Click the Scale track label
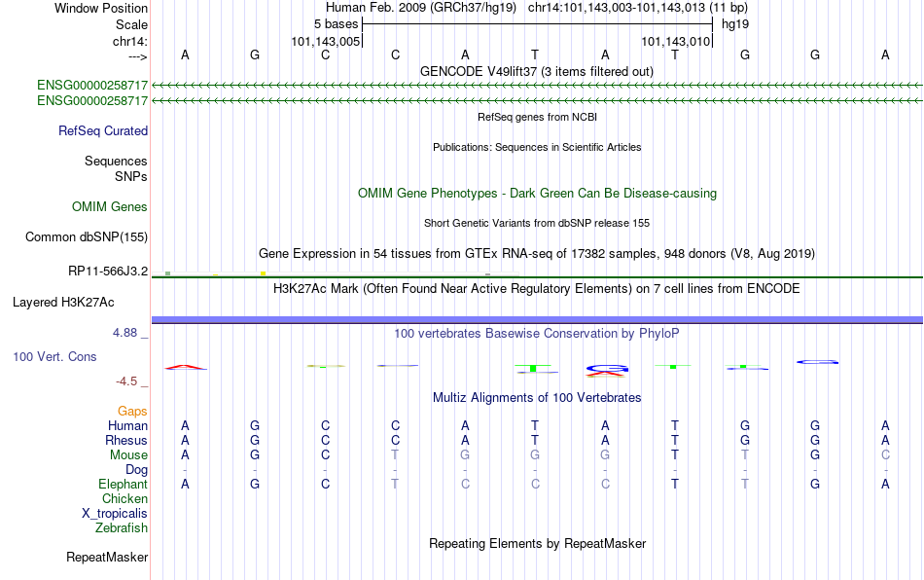 (131, 24)
